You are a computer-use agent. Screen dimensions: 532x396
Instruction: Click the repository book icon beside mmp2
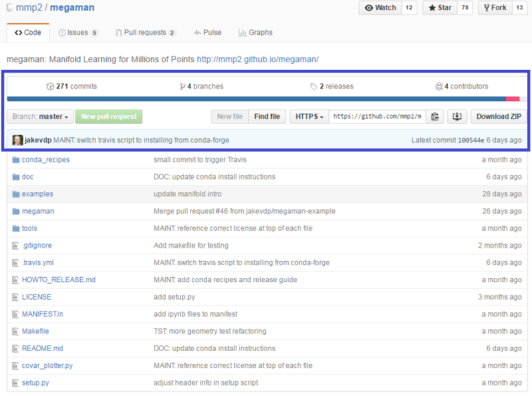point(9,8)
